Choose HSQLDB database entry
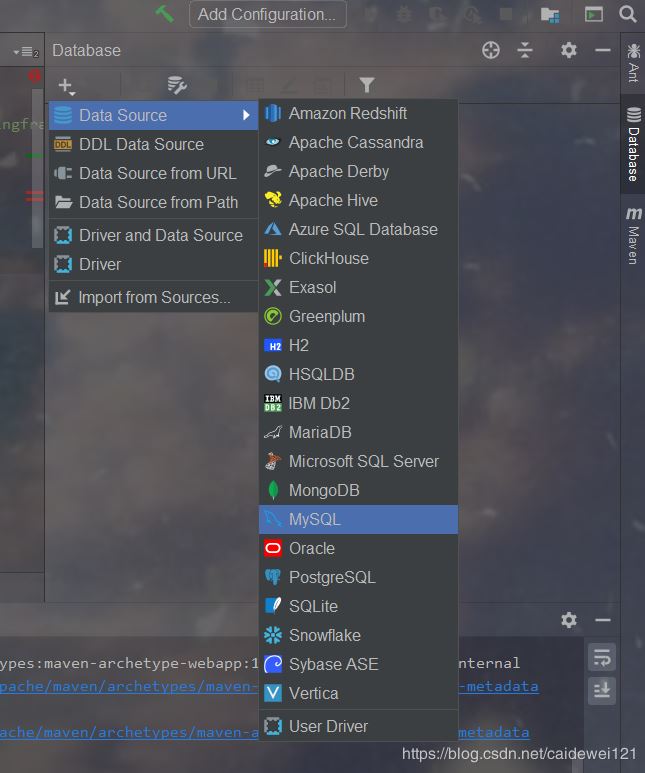 tap(358, 374)
